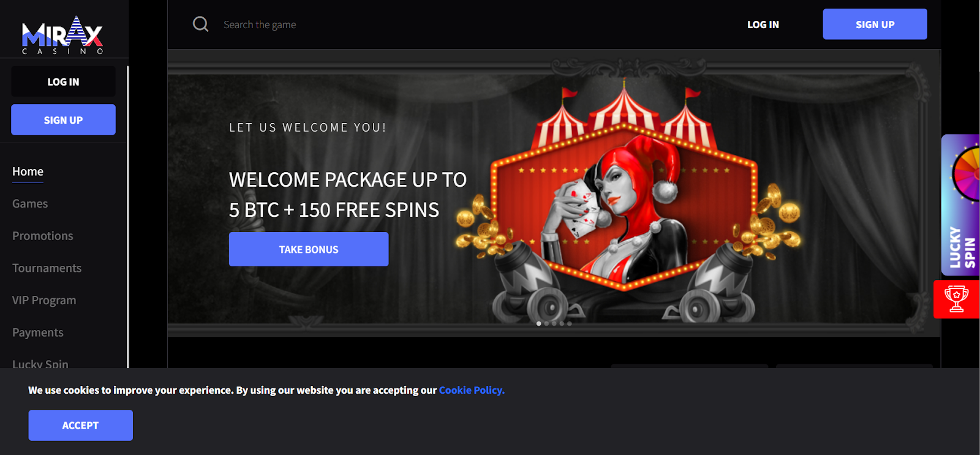Select Payments in the sidebar
This screenshot has width=980, height=455.
click(38, 333)
